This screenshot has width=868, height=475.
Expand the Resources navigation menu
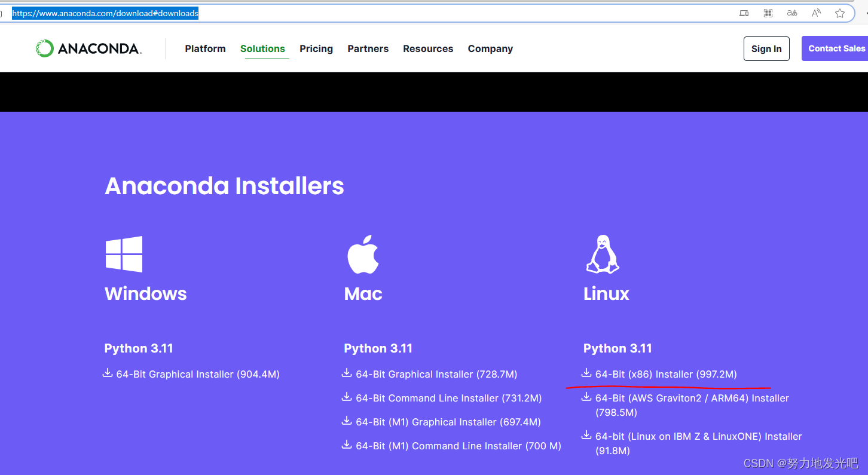click(428, 48)
